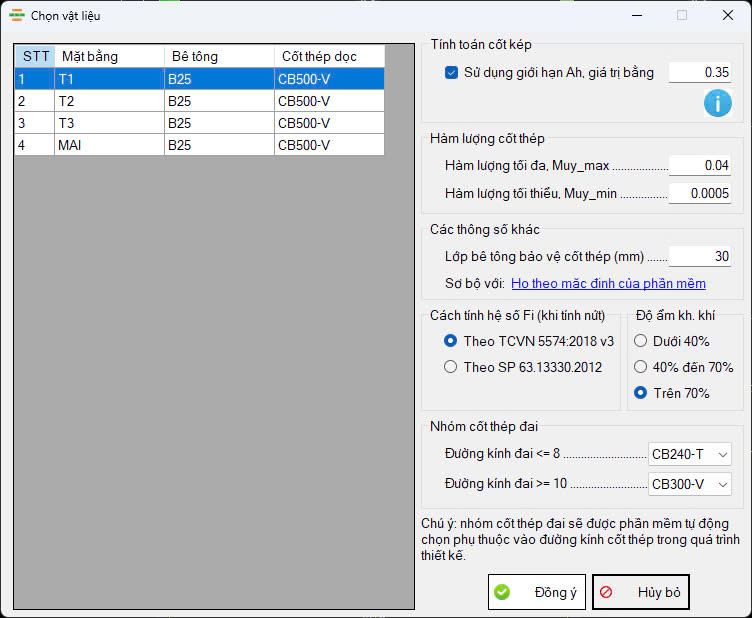Toggle the Sử dụng giới hạn Ah checkbox
This screenshot has width=752, height=618.
(x=451, y=72)
